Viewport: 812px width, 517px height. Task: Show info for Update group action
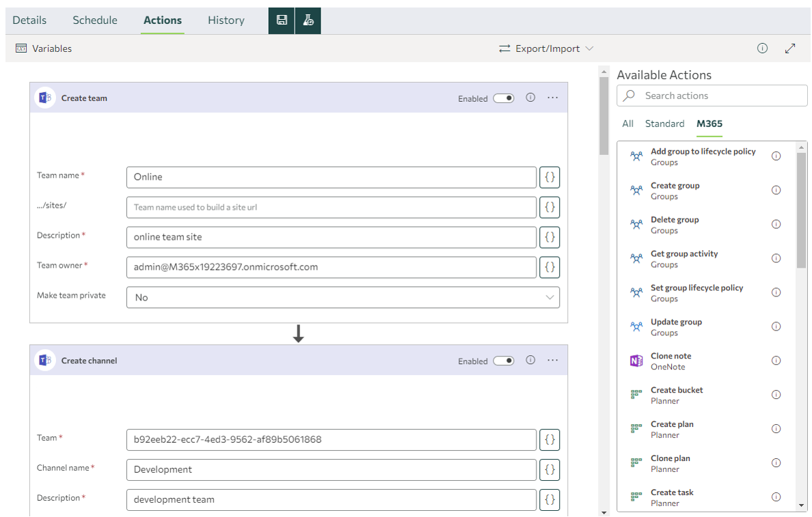coord(776,326)
